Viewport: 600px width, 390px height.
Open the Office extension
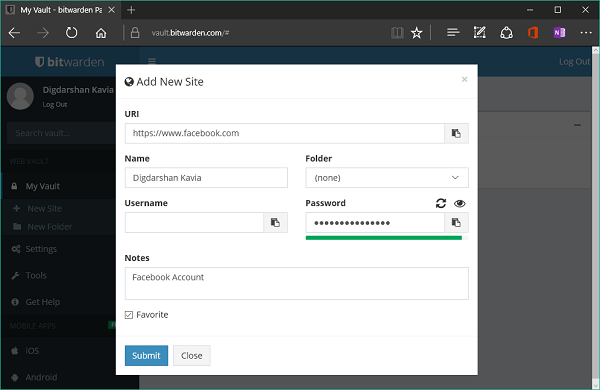pyautogui.click(x=533, y=33)
